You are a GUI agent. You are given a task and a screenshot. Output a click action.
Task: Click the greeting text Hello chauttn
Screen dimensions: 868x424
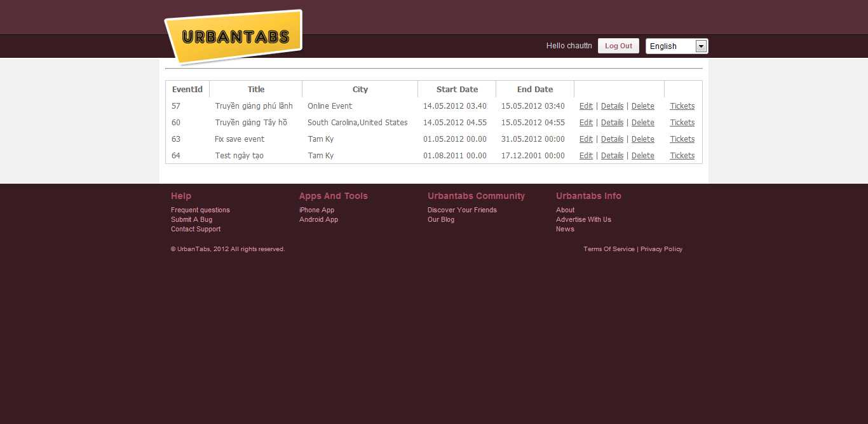[569, 46]
